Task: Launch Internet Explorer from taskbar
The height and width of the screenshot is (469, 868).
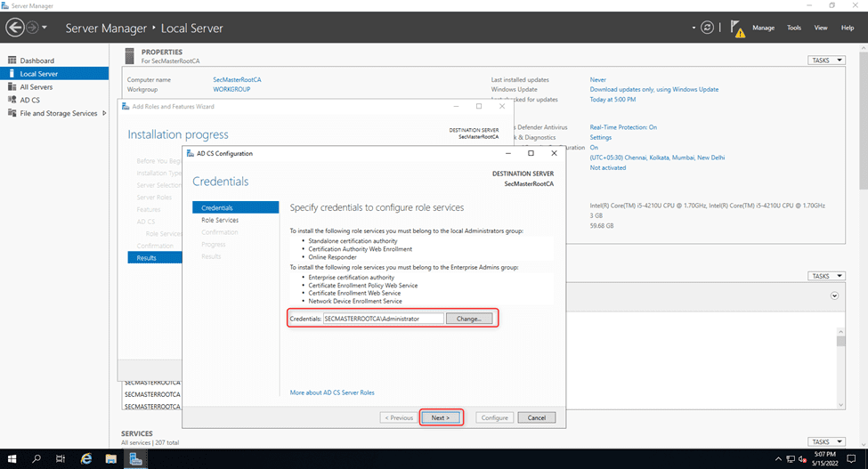Action: tap(86, 459)
